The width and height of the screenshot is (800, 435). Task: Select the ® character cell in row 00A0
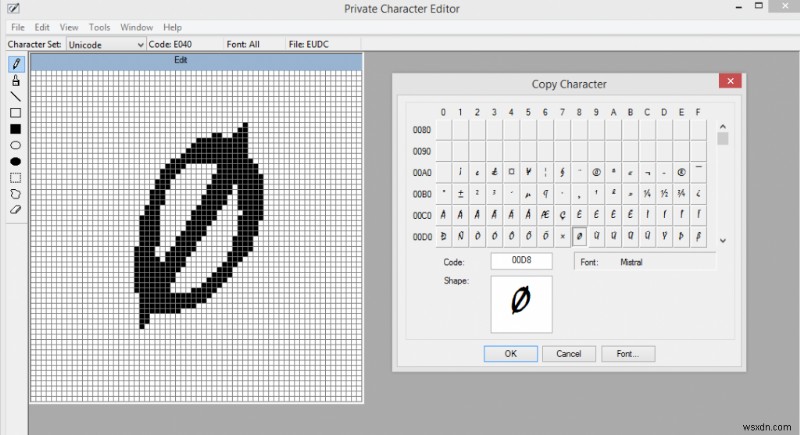tap(681, 172)
